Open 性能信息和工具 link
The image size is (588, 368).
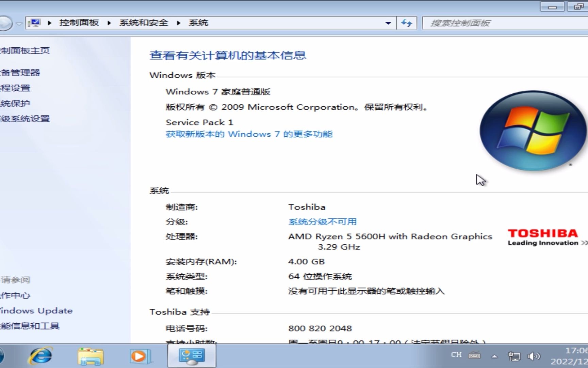(x=30, y=326)
